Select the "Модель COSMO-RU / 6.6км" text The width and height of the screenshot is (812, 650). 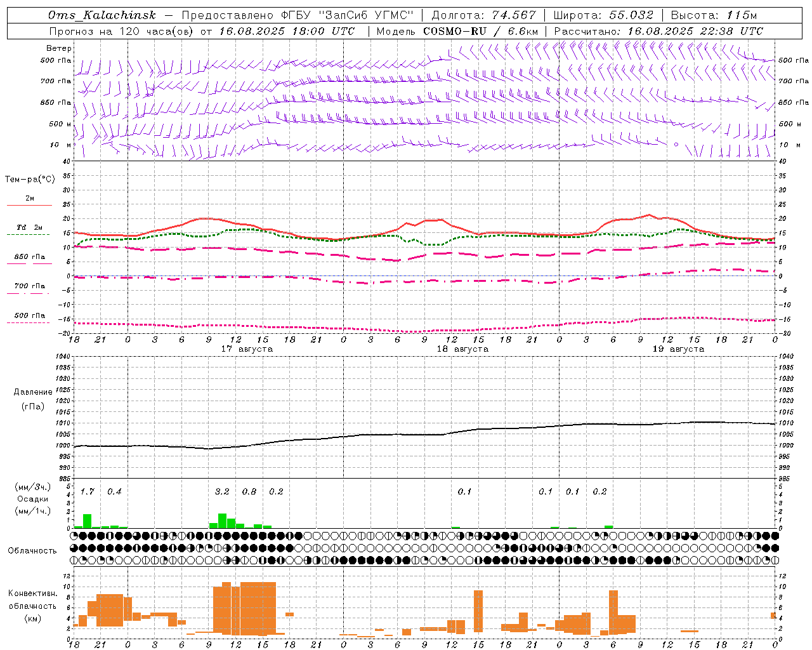[457, 31]
